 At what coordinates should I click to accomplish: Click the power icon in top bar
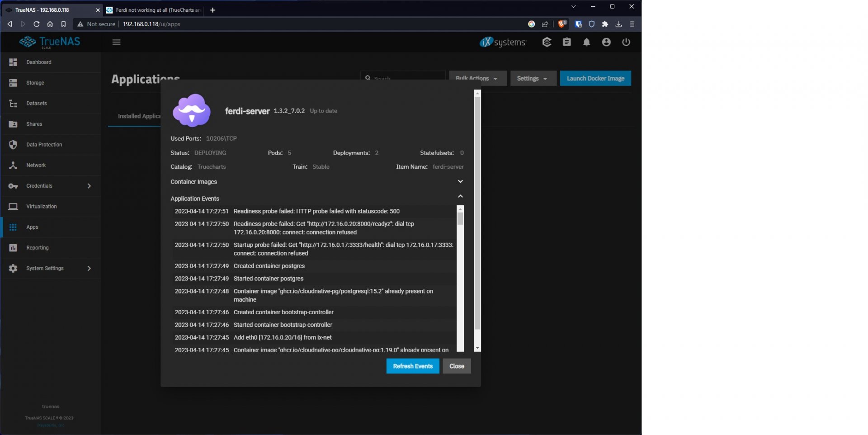[626, 42]
